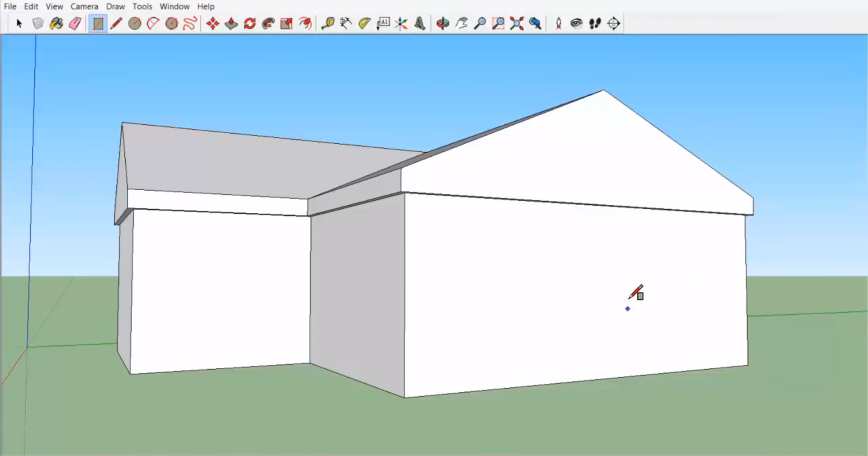Screen dimensions: 868x456
Task: Activate the Move tool
Action: point(213,24)
